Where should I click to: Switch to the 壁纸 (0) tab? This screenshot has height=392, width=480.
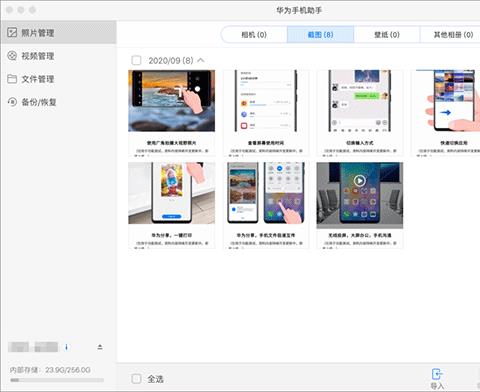(x=387, y=35)
